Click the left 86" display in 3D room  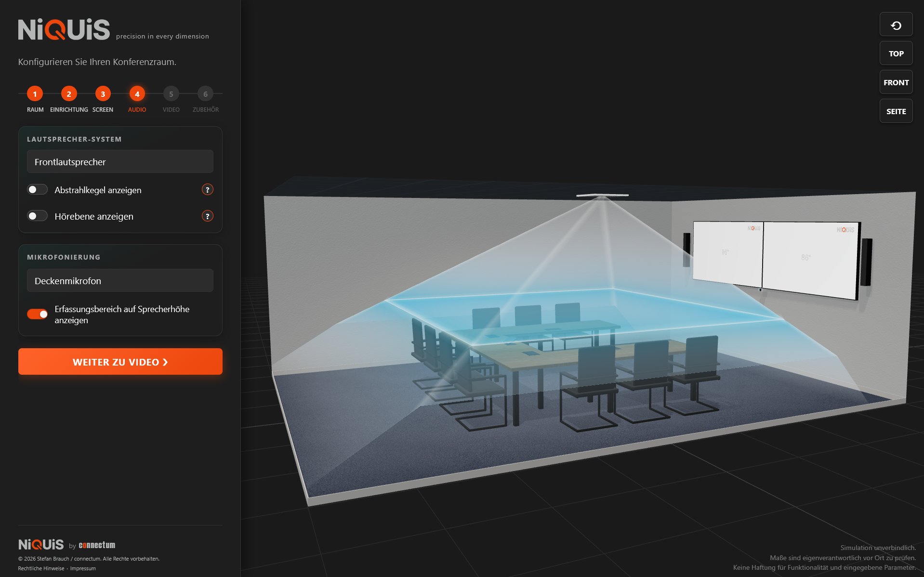pos(727,254)
